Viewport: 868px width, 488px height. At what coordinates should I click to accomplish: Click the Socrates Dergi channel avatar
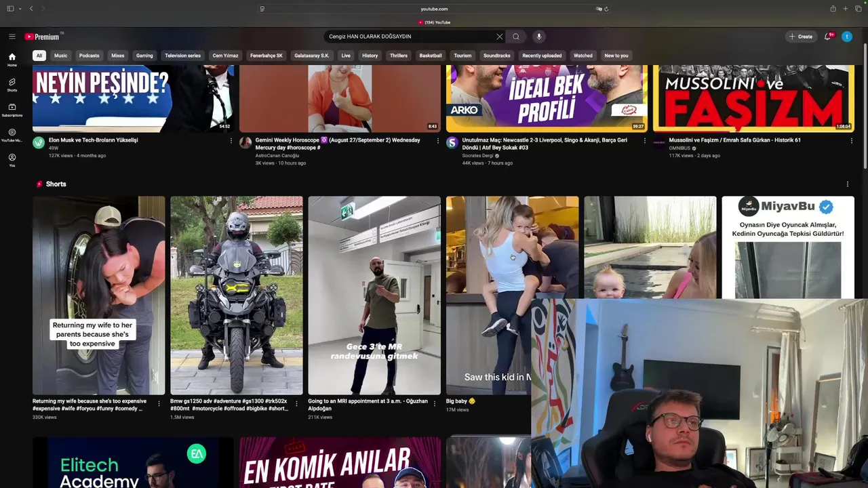pyautogui.click(x=452, y=143)
